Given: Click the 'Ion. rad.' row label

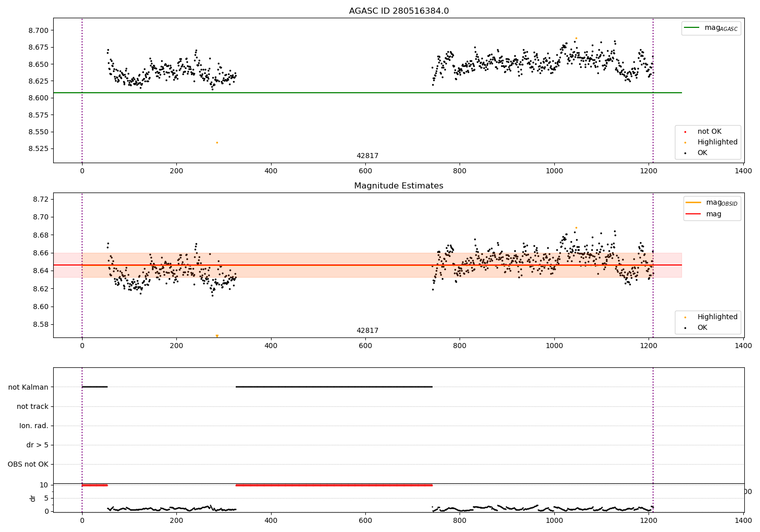Looking at the screenshot, I should pyautogui.click(x=34, y=426).
